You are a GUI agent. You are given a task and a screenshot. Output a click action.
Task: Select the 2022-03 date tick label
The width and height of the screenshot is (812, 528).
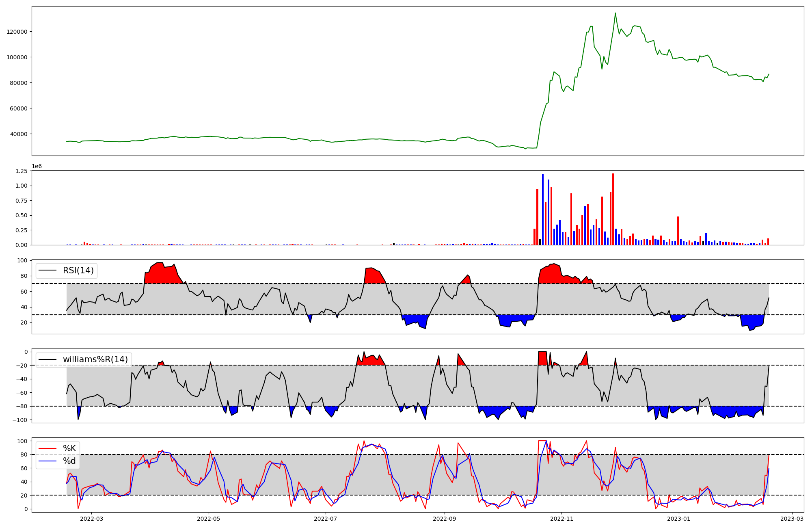coord(91,519)
